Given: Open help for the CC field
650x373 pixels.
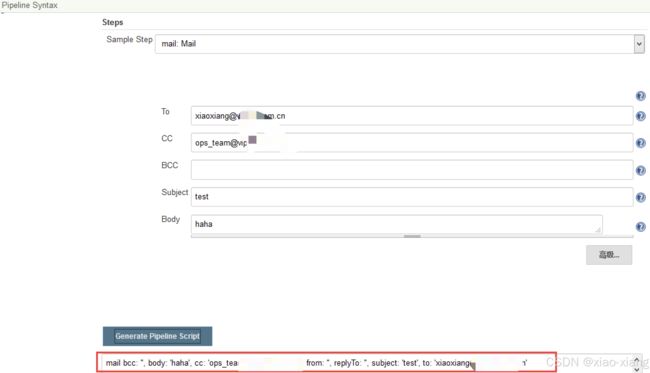Looking at the screenshot, I should click(x=640, y=143).
